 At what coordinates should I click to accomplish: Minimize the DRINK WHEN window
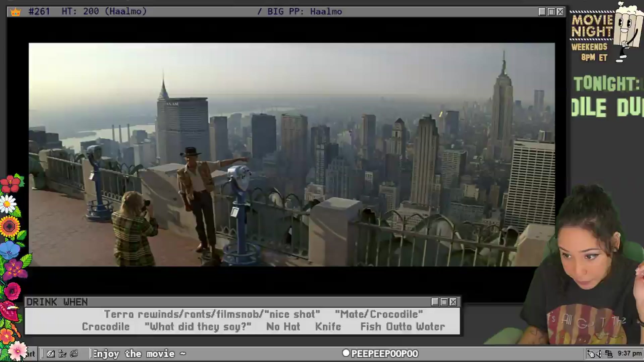click(435, 302)
